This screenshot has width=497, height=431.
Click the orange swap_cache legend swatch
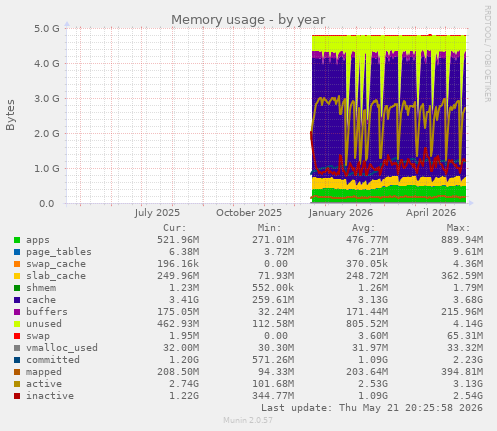coord(17,264)
